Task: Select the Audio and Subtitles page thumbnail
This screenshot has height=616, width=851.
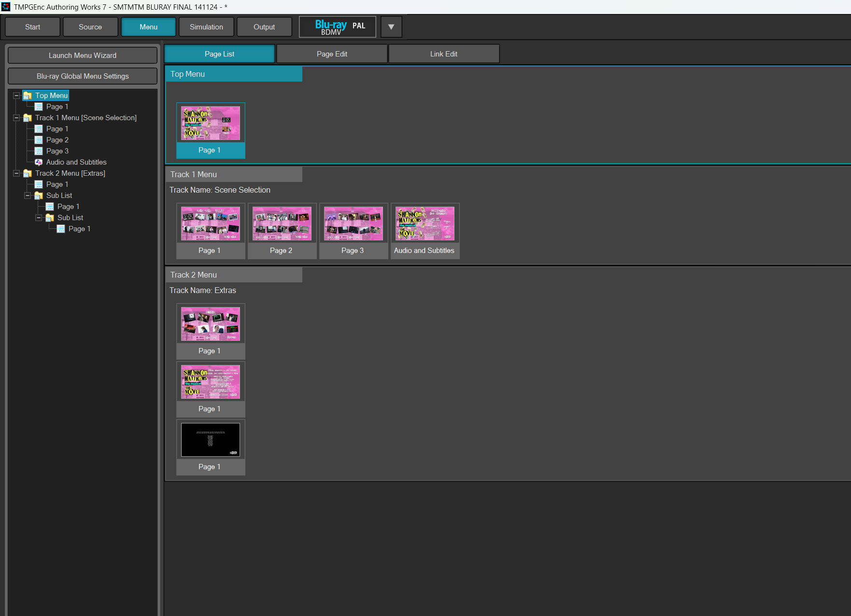Action: (425, 231)
